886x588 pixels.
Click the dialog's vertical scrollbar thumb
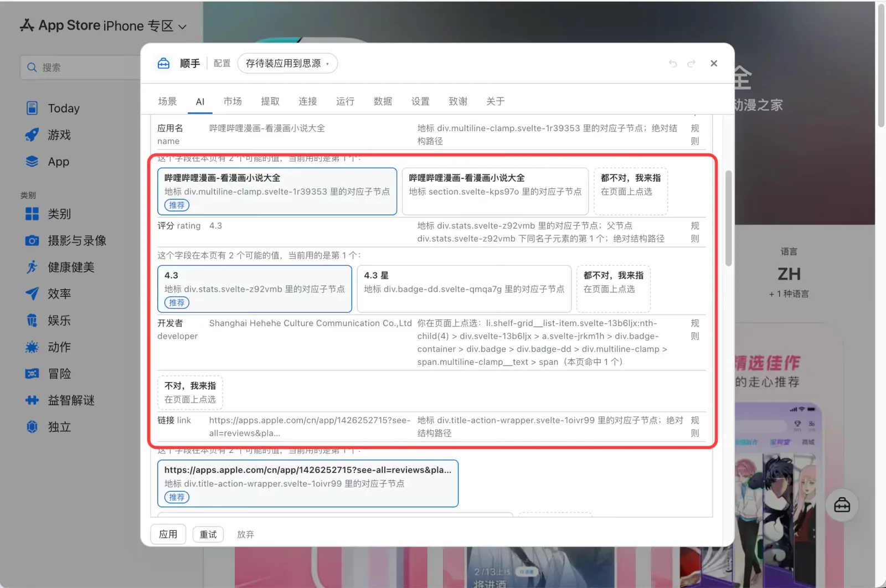(729, 218)
